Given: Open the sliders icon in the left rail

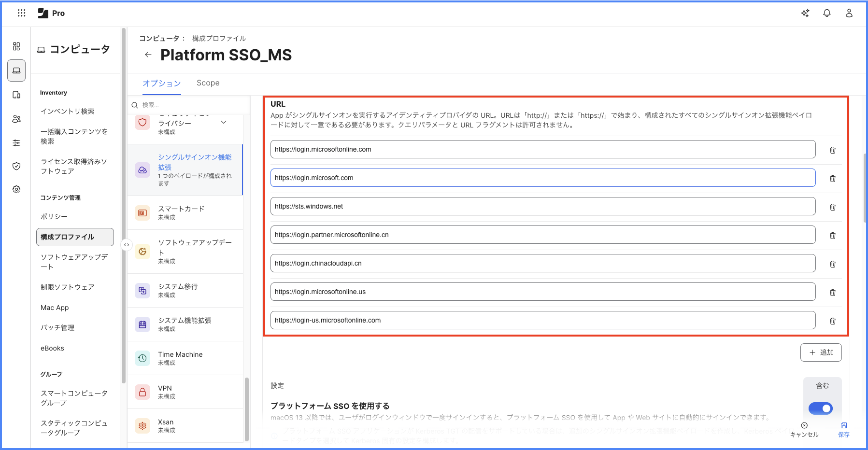Looking at the screenshot, I should [16, 143].
